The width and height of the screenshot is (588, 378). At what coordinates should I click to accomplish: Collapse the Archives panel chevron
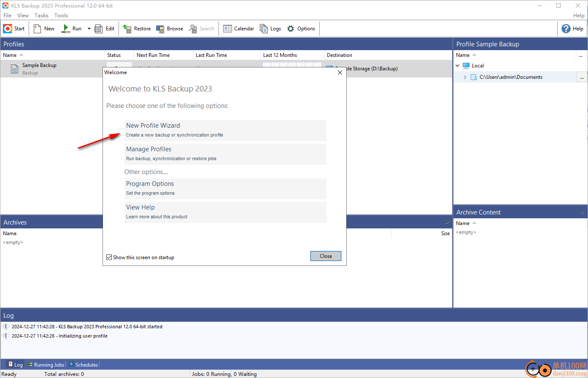coord(447,223)
